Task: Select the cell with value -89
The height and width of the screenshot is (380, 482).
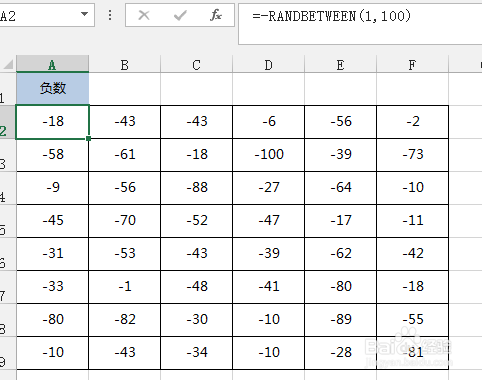Action: coord(340,320)
